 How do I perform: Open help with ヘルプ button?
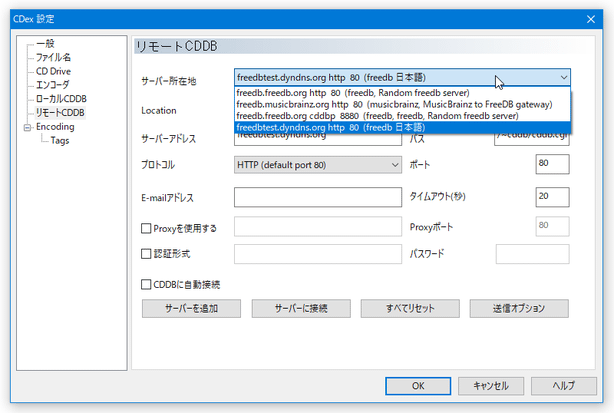(564, 386)
